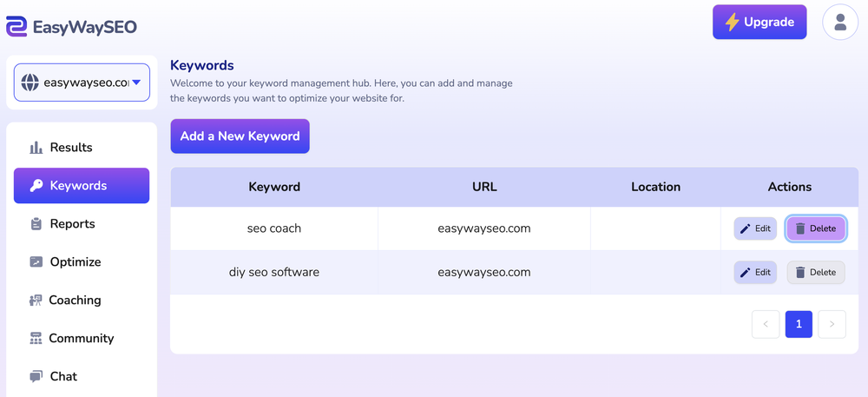Click pencil icon in diy seo software row
868x397 pixels.
pyautogui.click(x=746, y=273)
